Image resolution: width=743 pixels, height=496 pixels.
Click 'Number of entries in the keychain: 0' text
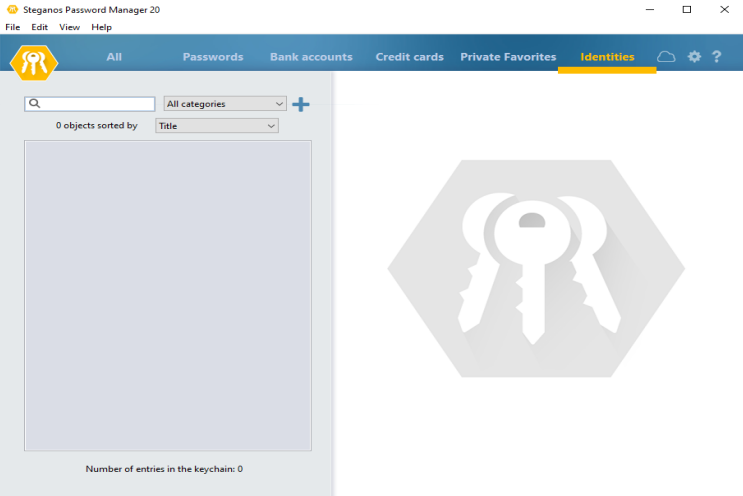(164, 469)
